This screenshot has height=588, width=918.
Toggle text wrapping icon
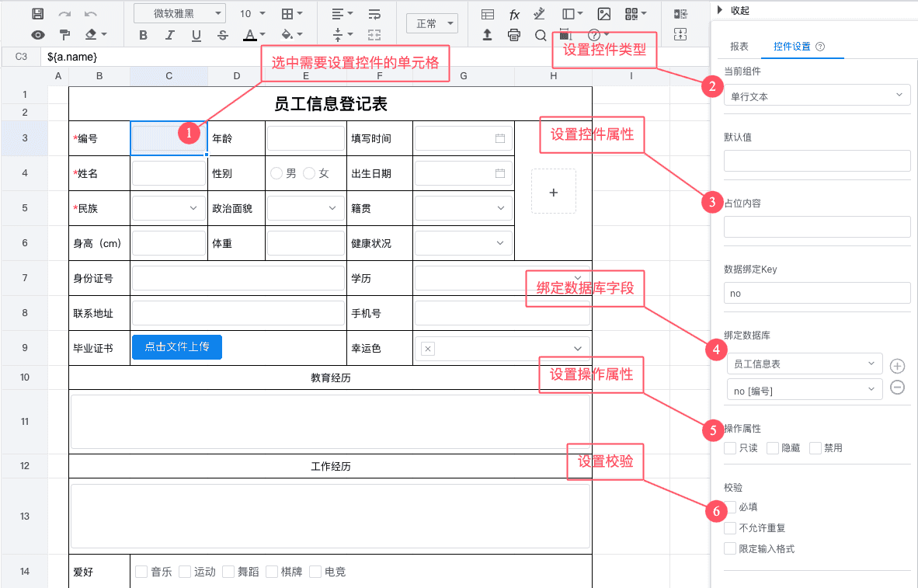(374, 13)
